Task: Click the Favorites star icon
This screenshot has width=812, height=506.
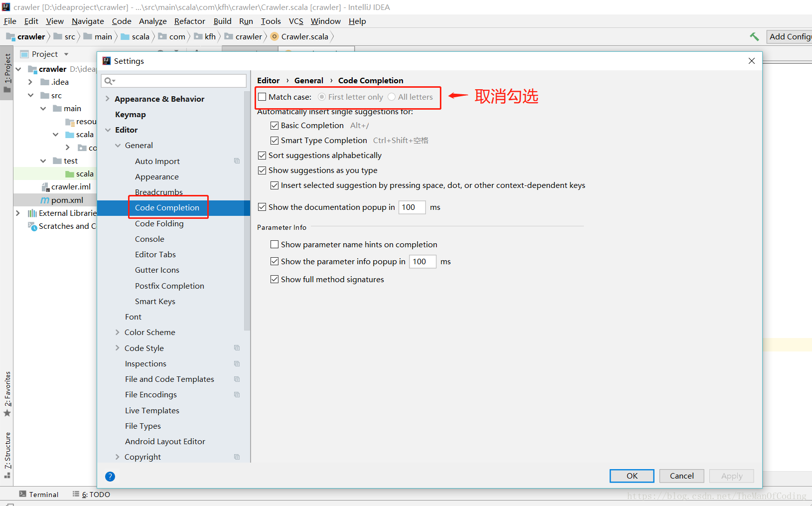Action: pos(7,413)
